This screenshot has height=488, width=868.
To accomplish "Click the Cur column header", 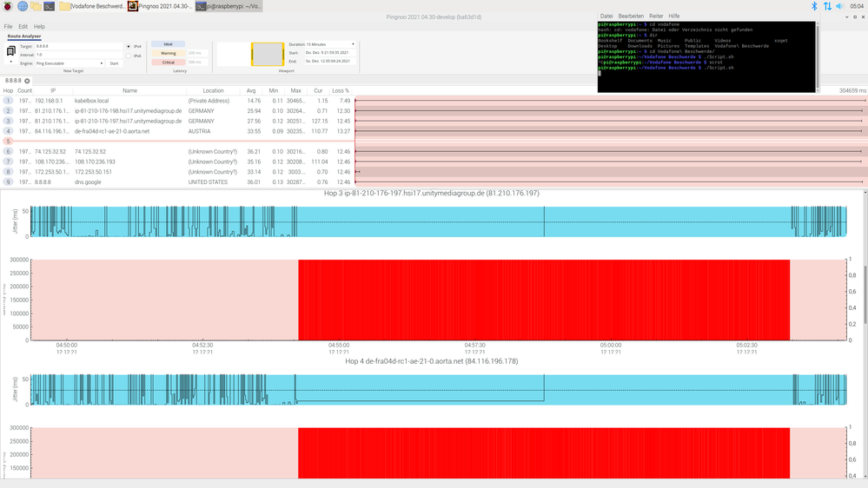I will coord(318,90).
